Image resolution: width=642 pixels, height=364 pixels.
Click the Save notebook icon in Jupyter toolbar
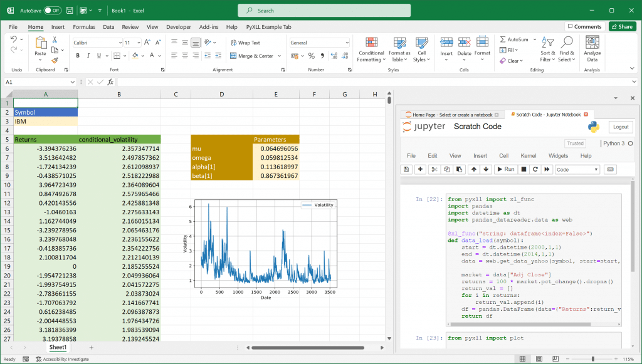pos(406,169)
